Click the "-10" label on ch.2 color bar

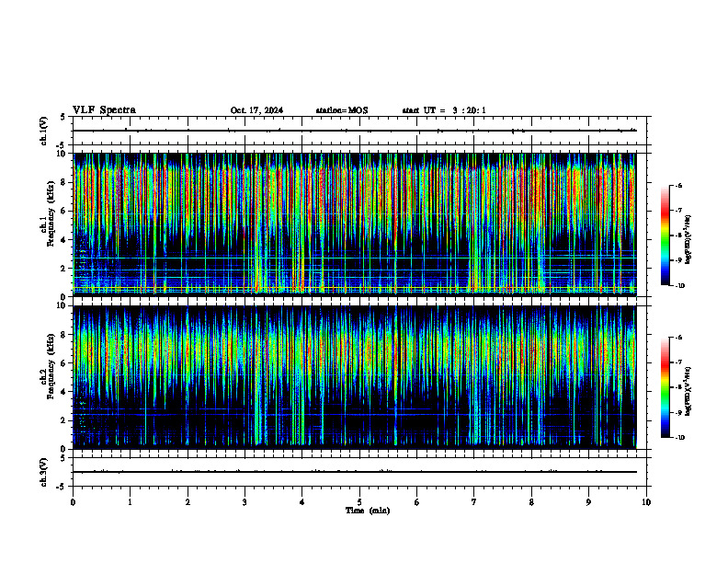[679, 437]
